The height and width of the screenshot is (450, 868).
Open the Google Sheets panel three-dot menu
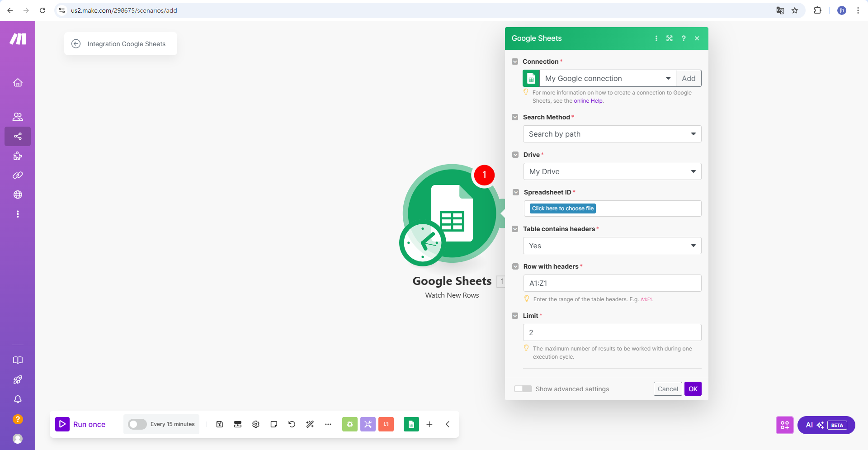[x=656, y=38]
